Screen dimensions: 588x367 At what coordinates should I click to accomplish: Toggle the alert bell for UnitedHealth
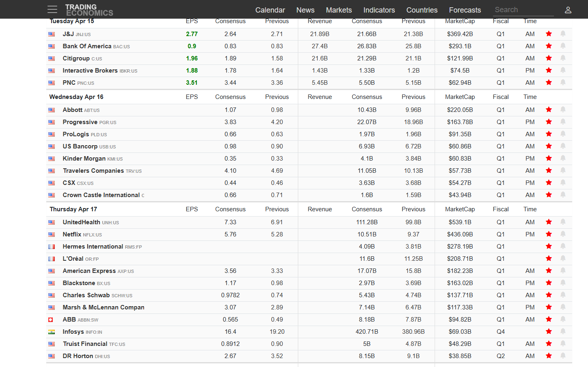pos(563,222)
